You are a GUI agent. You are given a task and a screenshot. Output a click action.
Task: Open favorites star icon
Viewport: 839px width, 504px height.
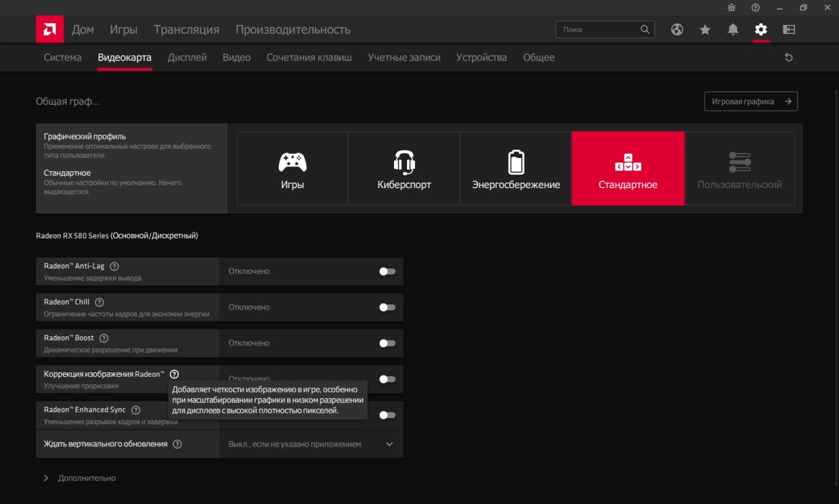pyautogui.click(x=705, y=29)
